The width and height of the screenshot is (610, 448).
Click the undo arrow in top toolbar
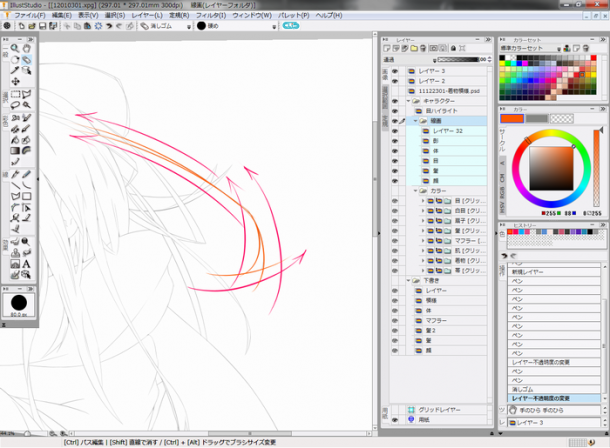pos(109,26)
